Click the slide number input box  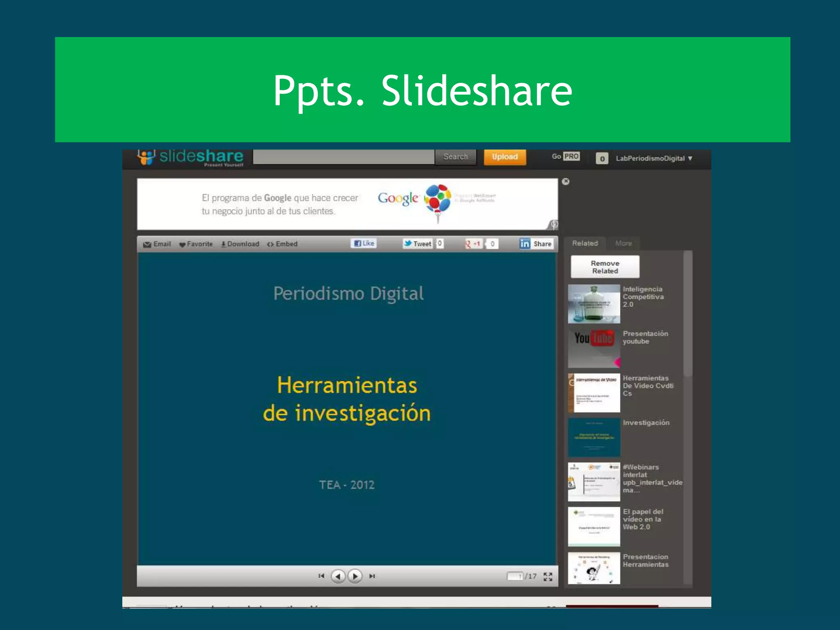515,576
